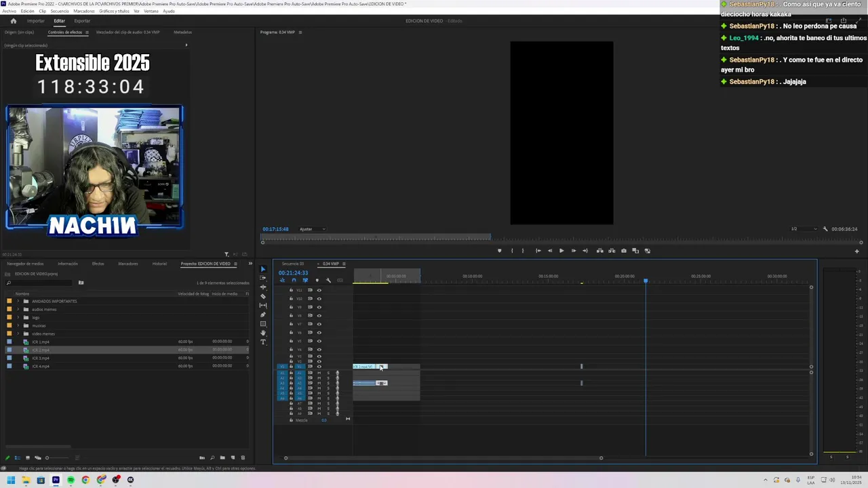868x488 pixels.
Task: Expand video memes bin
Action: 18,333
